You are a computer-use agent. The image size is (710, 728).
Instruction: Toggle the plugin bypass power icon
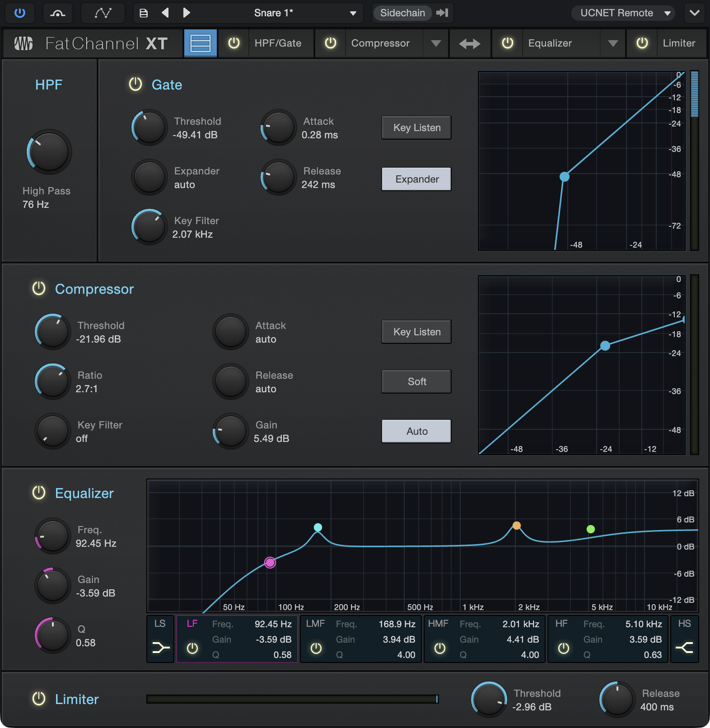(20, 13)
